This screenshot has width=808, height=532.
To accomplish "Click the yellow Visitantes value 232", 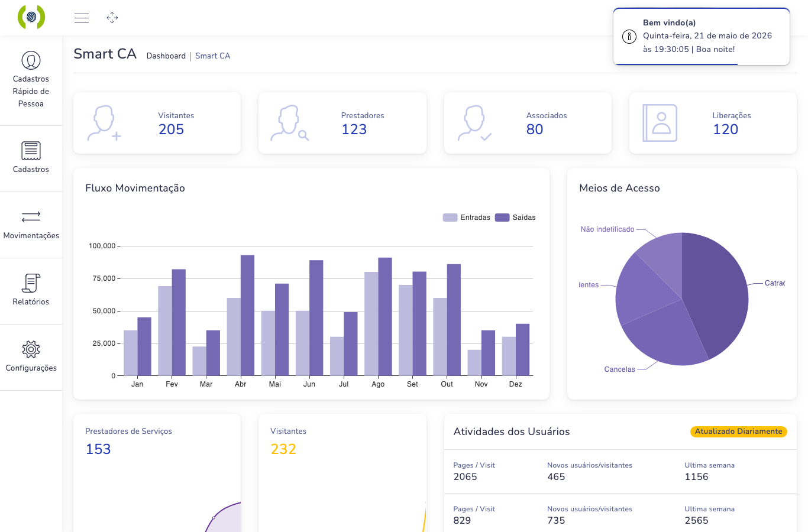I will [x=283, y=449].
